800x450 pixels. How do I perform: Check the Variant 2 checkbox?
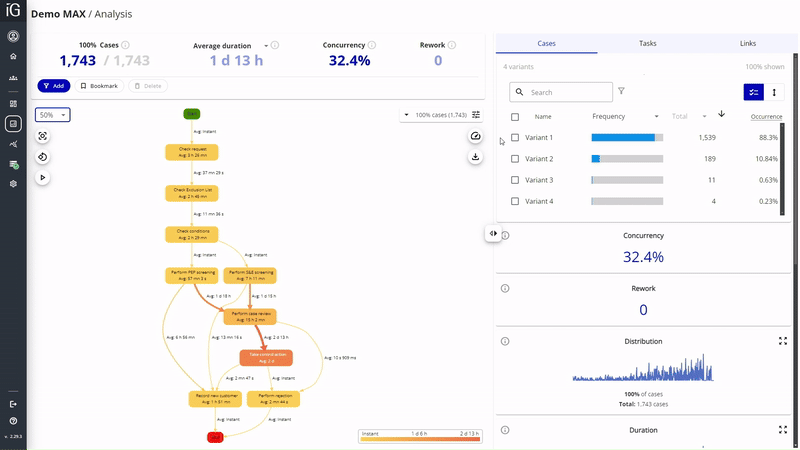point(515,159)
